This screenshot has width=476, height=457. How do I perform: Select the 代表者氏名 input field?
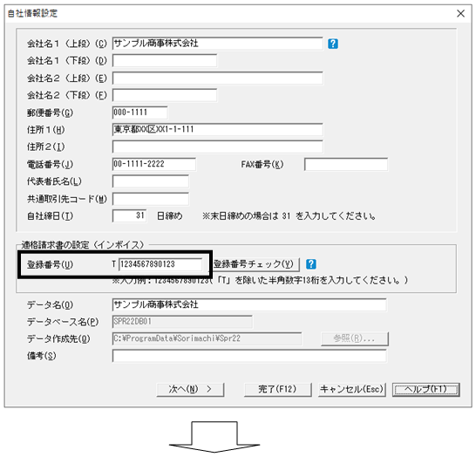tap(151, 181)
